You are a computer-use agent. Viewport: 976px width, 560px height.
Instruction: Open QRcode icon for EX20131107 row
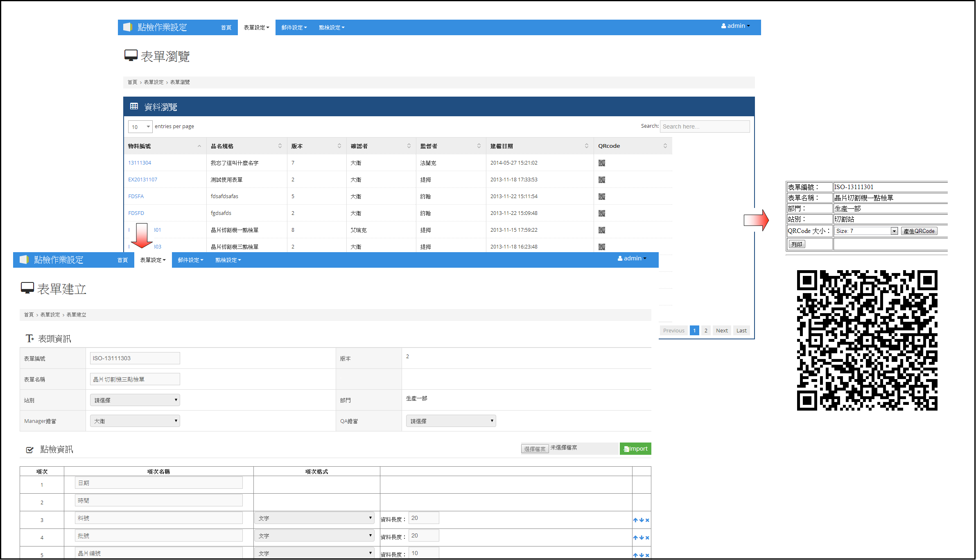pos(601,180)
